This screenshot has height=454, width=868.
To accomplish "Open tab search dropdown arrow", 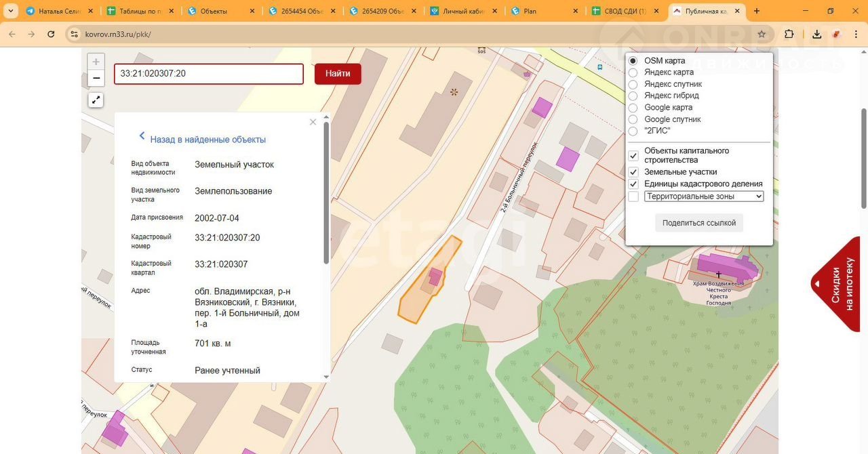I will coord(10,11).
